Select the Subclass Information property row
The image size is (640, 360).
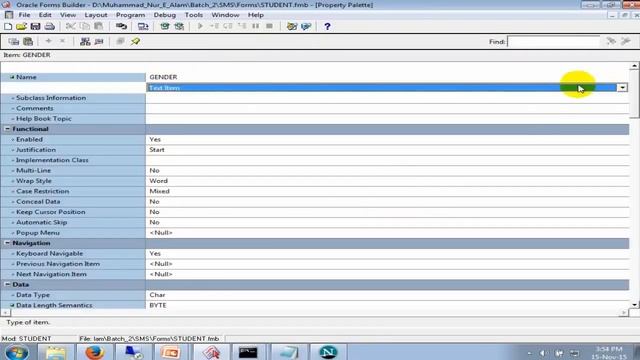315,98
